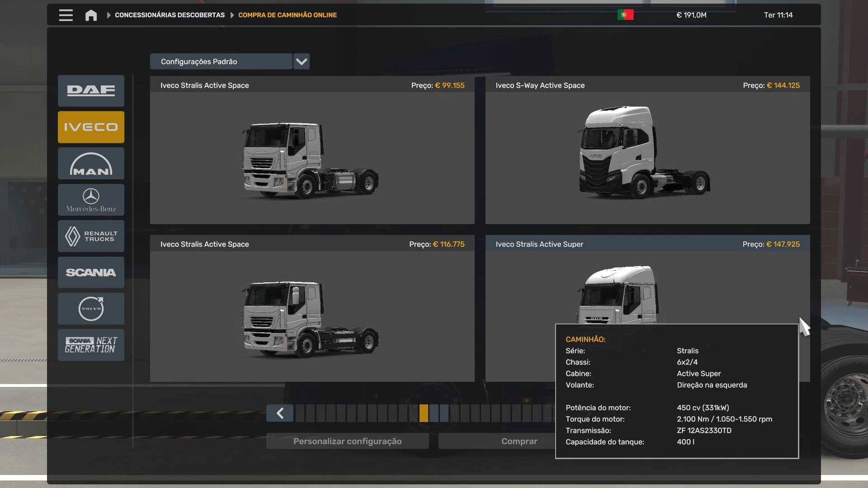
Task: Jump to the orange highlighted page marker
Action: (424, 413)
